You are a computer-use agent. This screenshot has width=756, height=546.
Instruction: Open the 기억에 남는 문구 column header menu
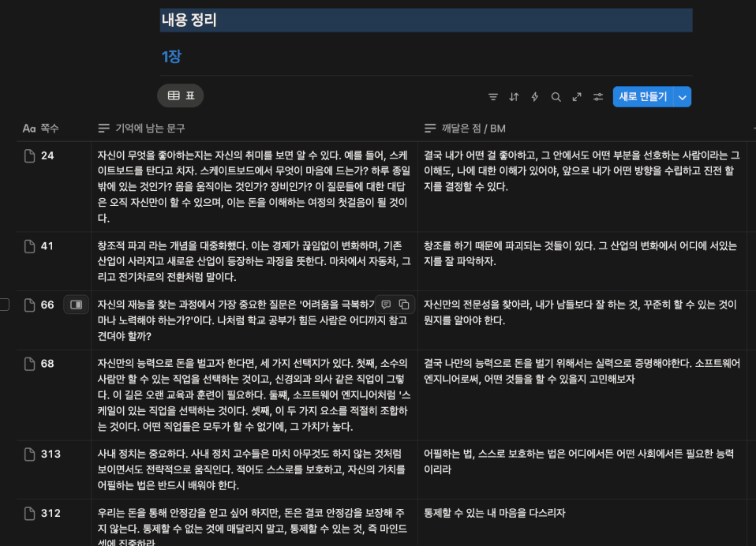pos(150,128)
